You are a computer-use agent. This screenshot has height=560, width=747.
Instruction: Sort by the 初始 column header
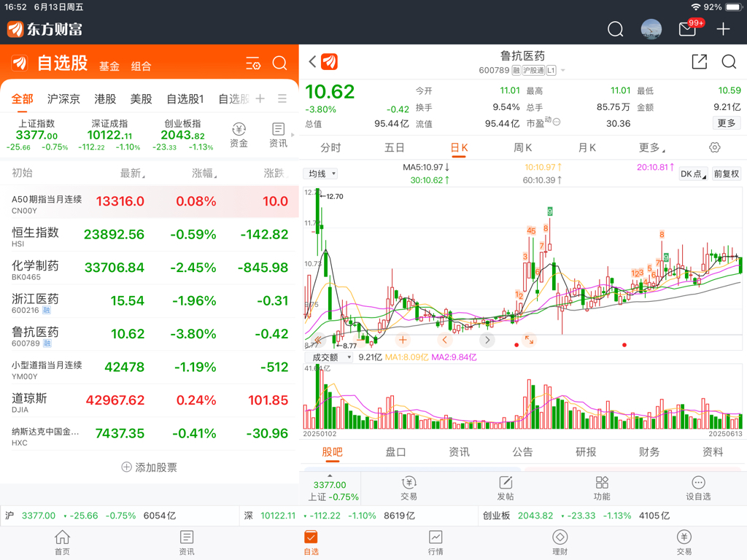click(22, 173)
